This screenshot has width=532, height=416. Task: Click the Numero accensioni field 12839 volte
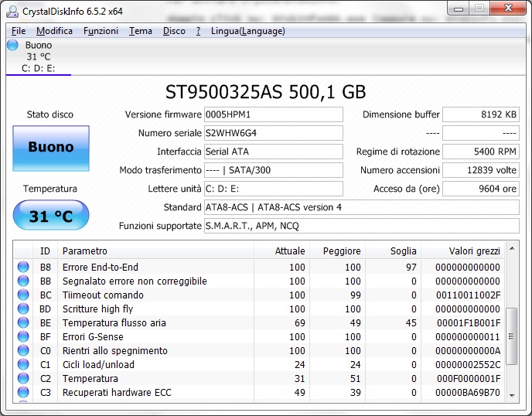pos(481,170)
